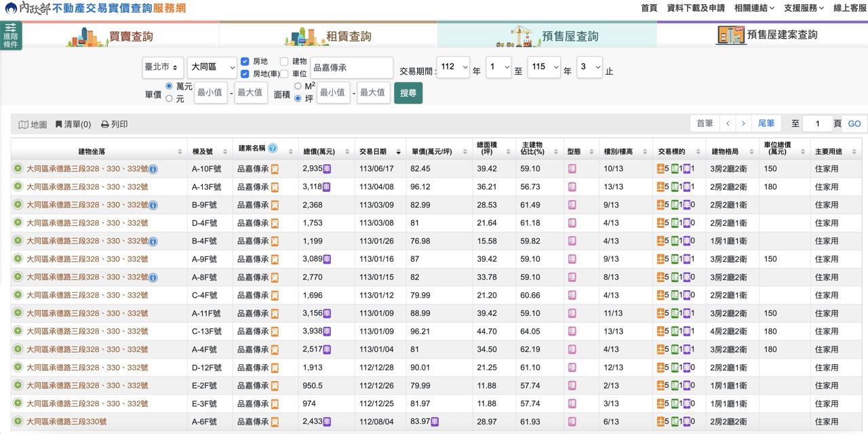868x434 pixels.
Task: Click the 品嘉傳承 project name input field
Action: point(351,68)
